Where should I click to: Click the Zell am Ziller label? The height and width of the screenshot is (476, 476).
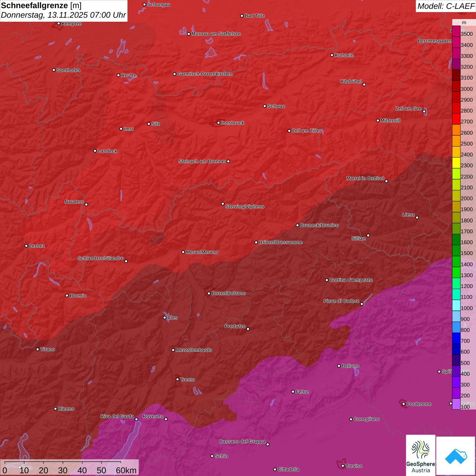307,131
